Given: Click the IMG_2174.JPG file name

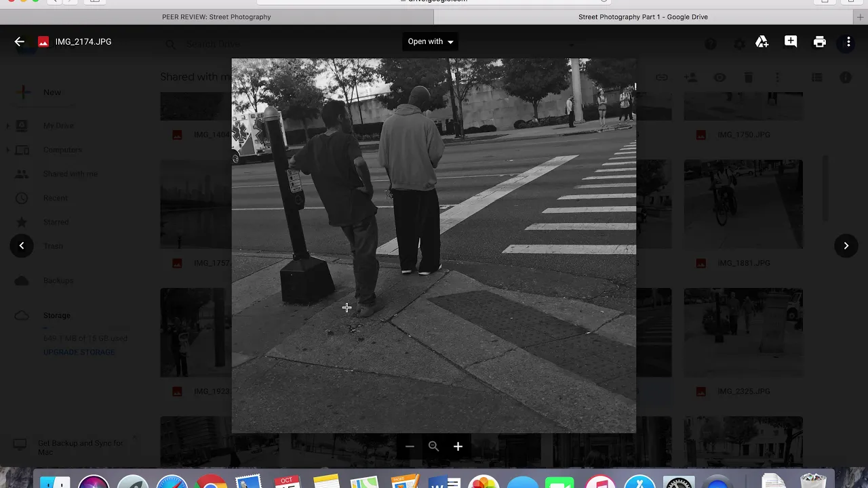Looking at the screenshot, I should (83, 42).
